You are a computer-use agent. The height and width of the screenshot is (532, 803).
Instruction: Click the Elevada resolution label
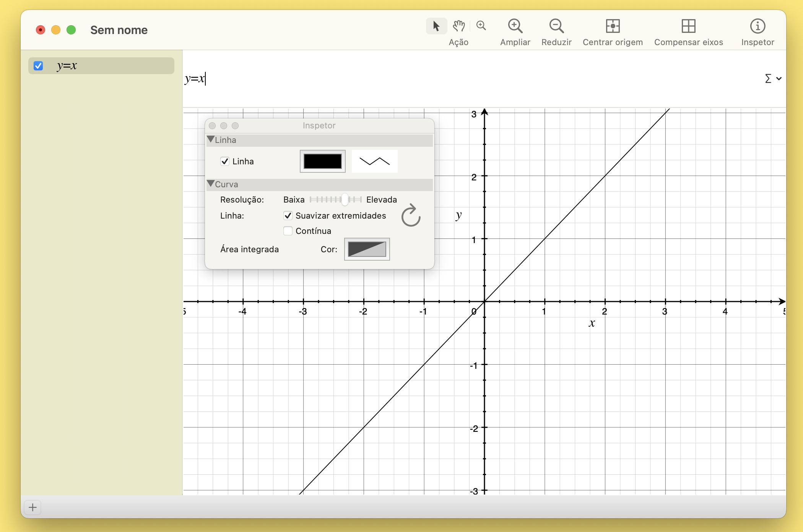click(x=382, y=199)
